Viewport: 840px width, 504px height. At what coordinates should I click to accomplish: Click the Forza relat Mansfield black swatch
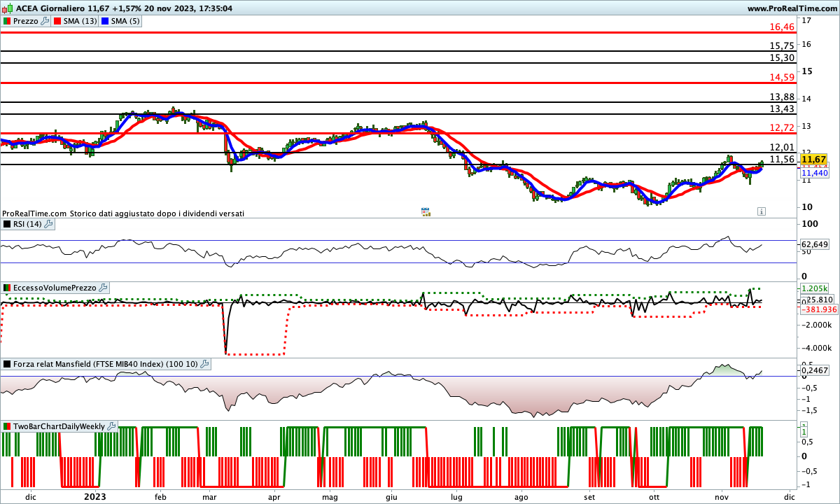pyautogui.click(x=7, y=364)
